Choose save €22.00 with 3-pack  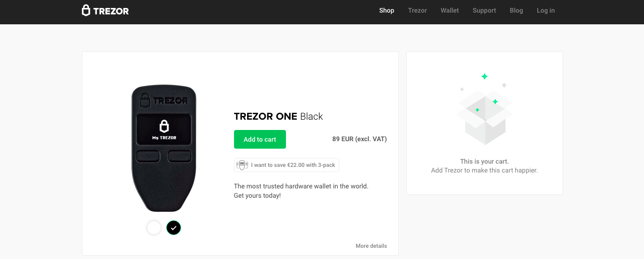point(286,165)
